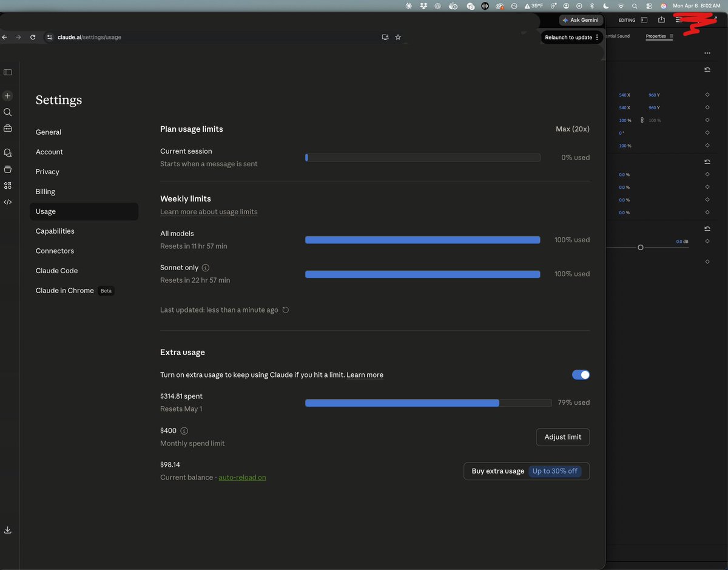Click the date and time in menu bar
This screenshot has height=570, width=728.
click(696, 5)
